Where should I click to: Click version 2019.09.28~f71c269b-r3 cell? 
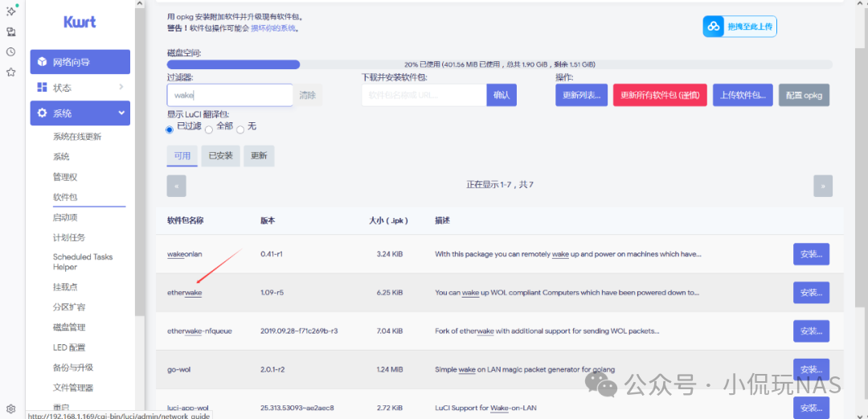tap(299, 331)
